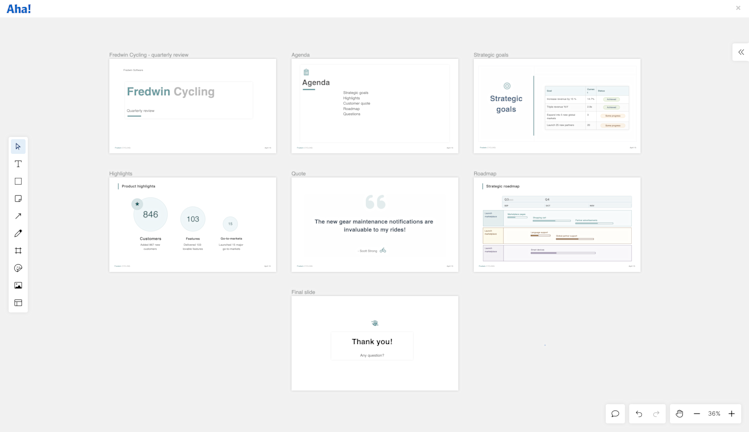Click the star badge on Highlights
The width and height of the screenshot is (749, 432).
coord(137,204)
